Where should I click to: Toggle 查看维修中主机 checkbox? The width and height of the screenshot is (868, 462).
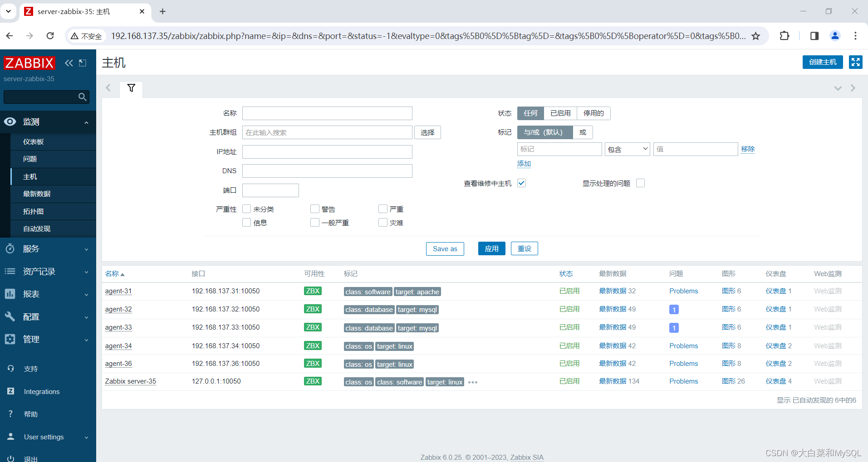(522, 183)
